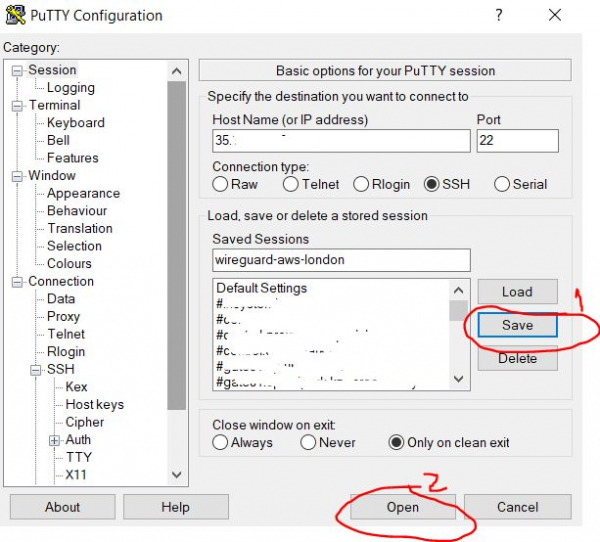Select Appearance under Window
The width and height of the screenshot is (600, 542).
[83, 193]
